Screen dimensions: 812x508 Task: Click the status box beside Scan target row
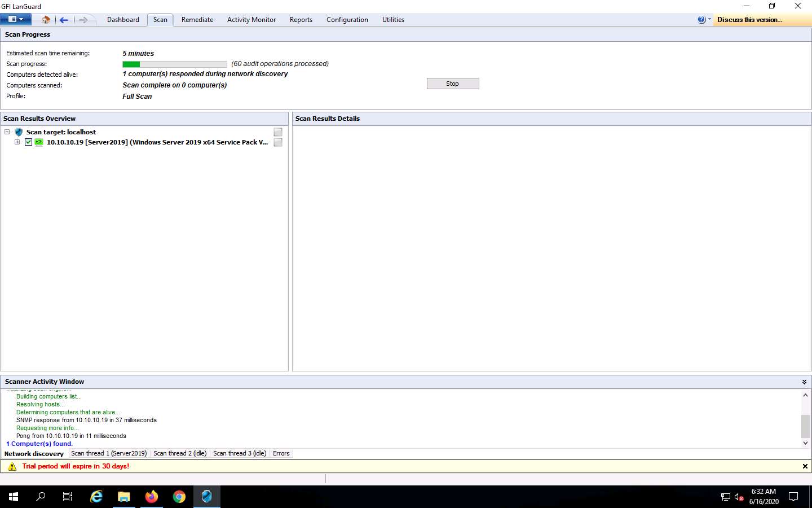pos(278,132)
